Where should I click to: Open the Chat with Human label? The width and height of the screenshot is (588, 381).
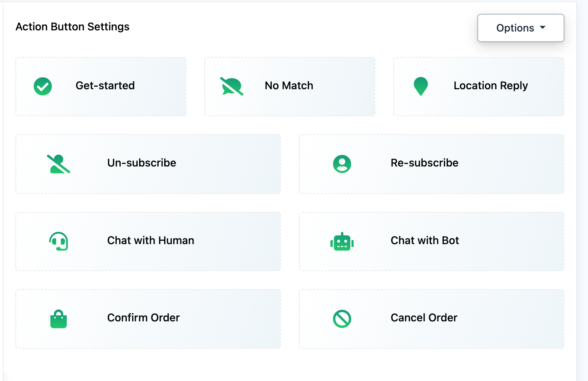[x=151, y=240]
